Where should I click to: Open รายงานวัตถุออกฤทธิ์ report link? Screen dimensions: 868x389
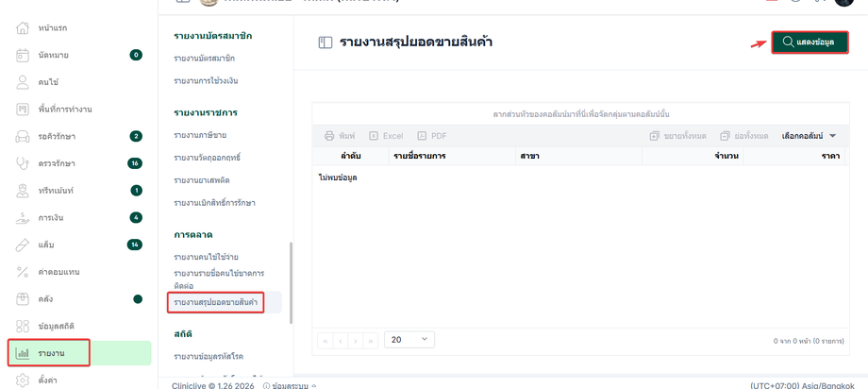coord(207,158)
